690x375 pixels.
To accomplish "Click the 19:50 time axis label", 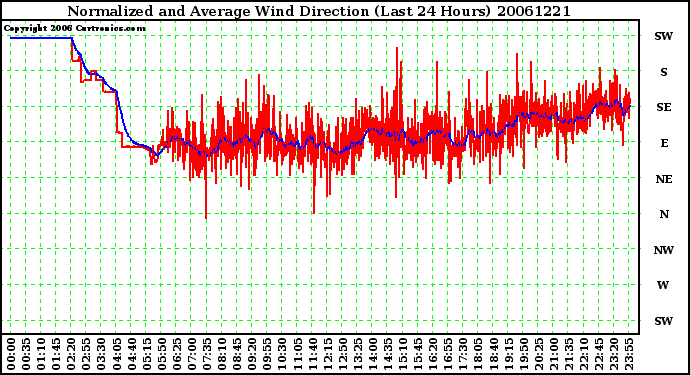I will (522, 354).
